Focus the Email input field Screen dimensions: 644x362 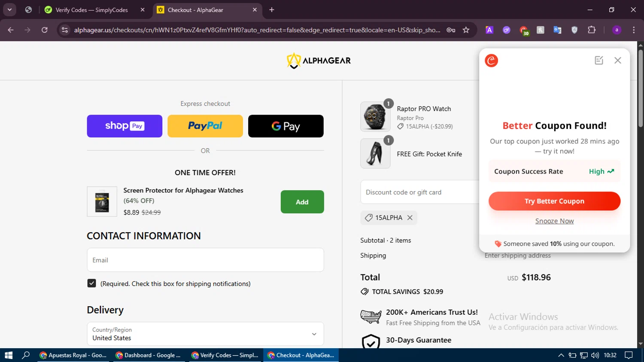pos(205,260)
